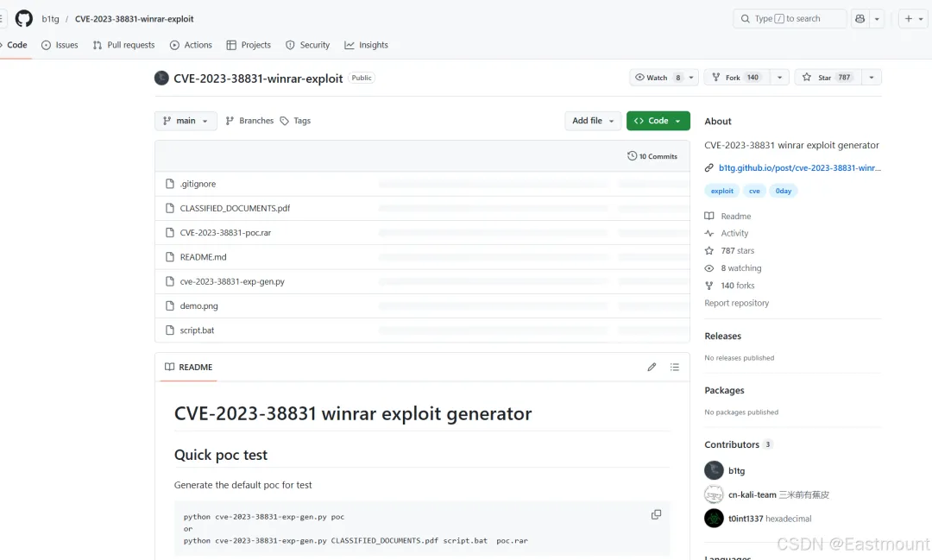
Task: Open the Readme link in About
Action: pos(736,216)
